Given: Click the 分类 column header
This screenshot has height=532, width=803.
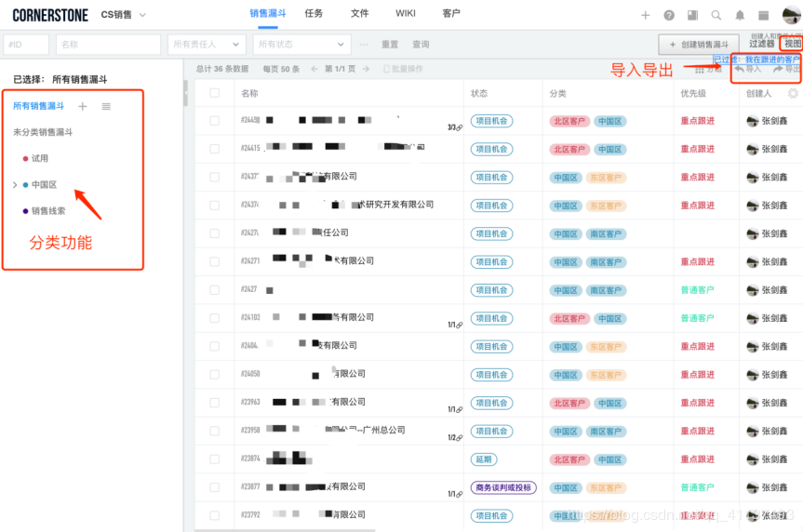Looking at the screenshot, I should pos(557,93).
